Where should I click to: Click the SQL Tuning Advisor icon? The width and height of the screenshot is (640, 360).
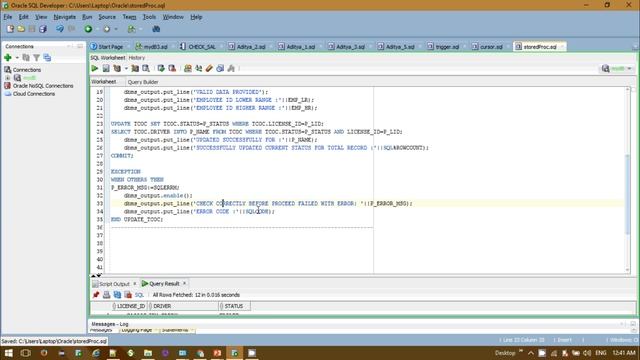pos(146,69)
